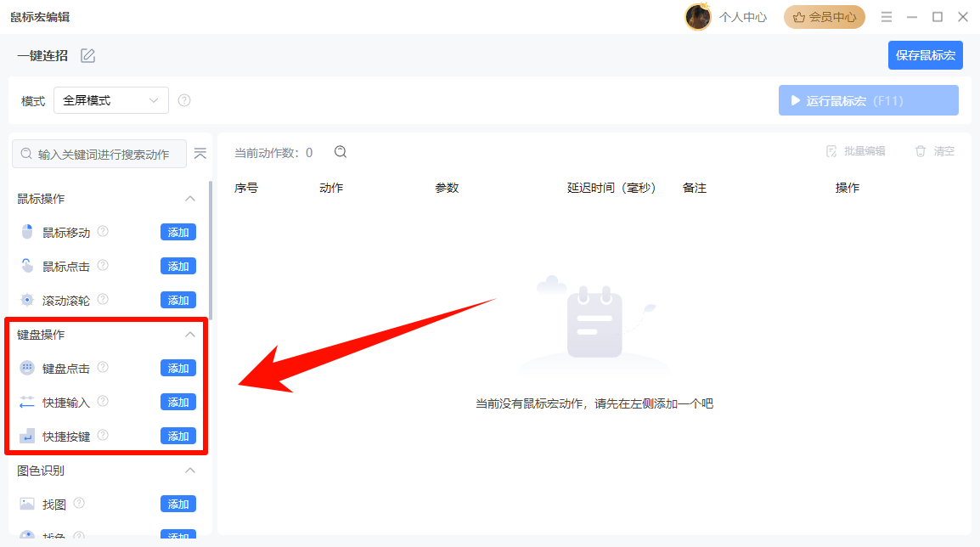Click the pencil icon to rename 一键连招
Screen dimensions: 980x547
coord(87,54)
